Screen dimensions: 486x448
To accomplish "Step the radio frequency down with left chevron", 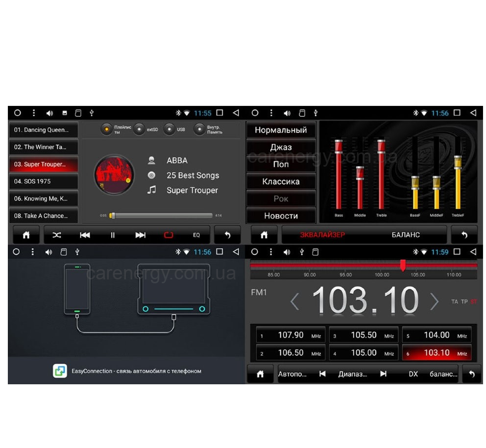I will (x=294, y=302).
